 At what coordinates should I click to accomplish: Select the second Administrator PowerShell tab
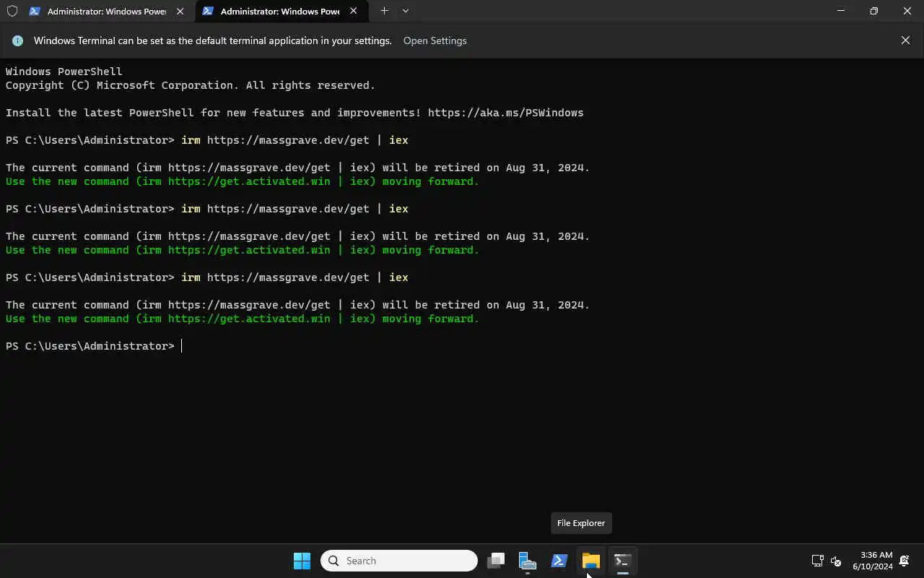[x=281, y=11]
